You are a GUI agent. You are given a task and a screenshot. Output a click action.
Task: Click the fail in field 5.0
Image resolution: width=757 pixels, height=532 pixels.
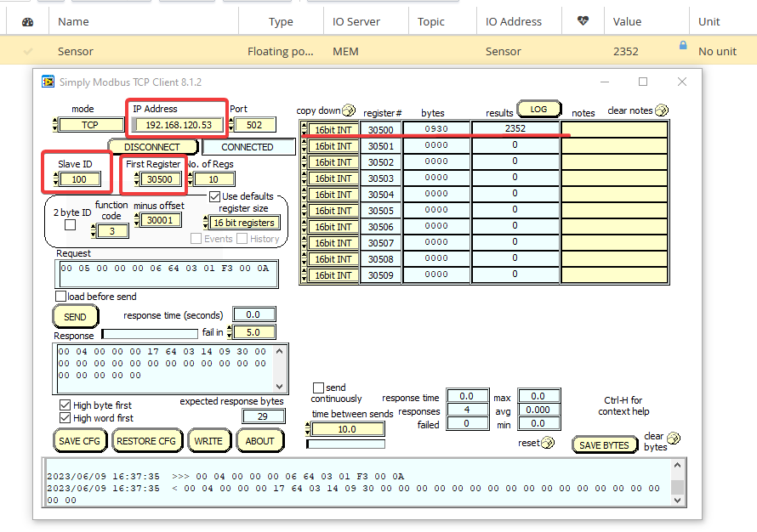[253, 332]
